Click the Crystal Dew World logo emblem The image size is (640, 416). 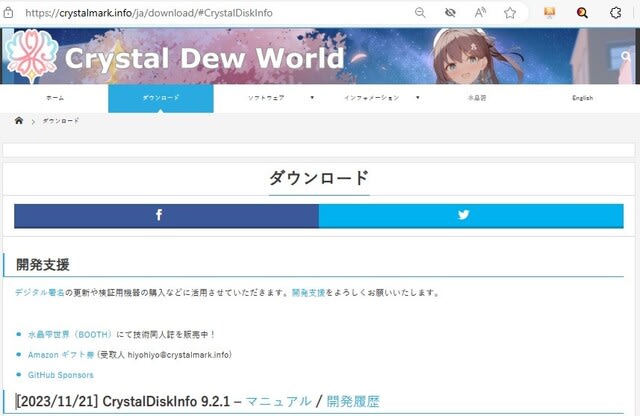point(32,56)
